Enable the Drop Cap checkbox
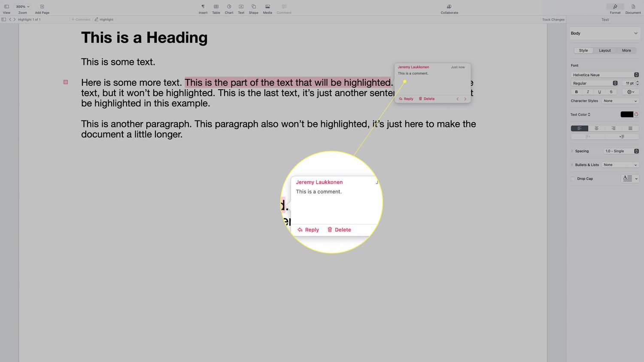Viewport: 644px width, 362px height. pos(573,178)
